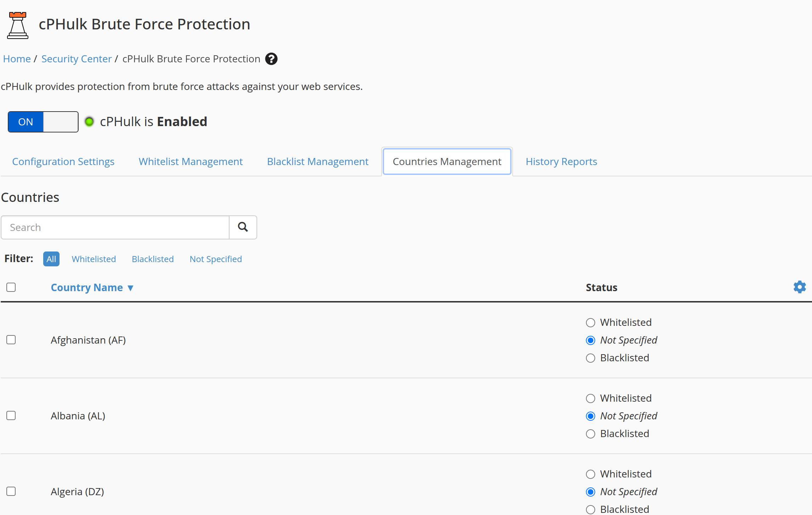The width and height of the screenshot is (812, 515).
Task: Open the History Reports tab
Action: (x=562, y=162)
